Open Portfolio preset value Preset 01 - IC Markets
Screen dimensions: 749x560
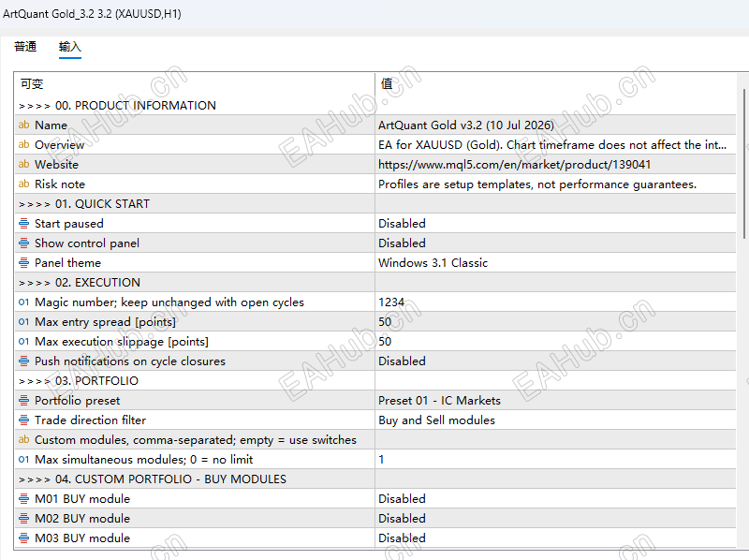555,400
